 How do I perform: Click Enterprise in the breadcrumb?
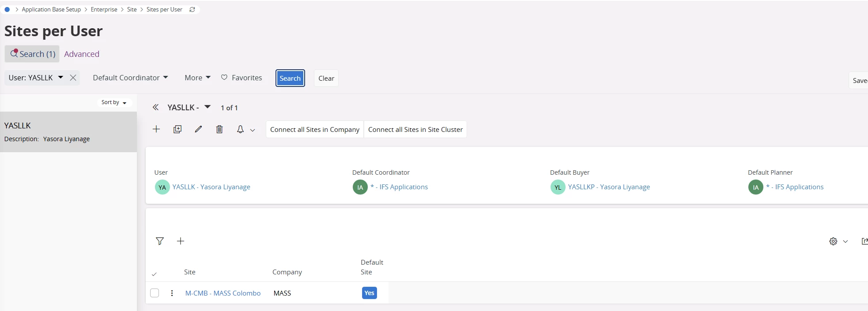coord(104,9)
